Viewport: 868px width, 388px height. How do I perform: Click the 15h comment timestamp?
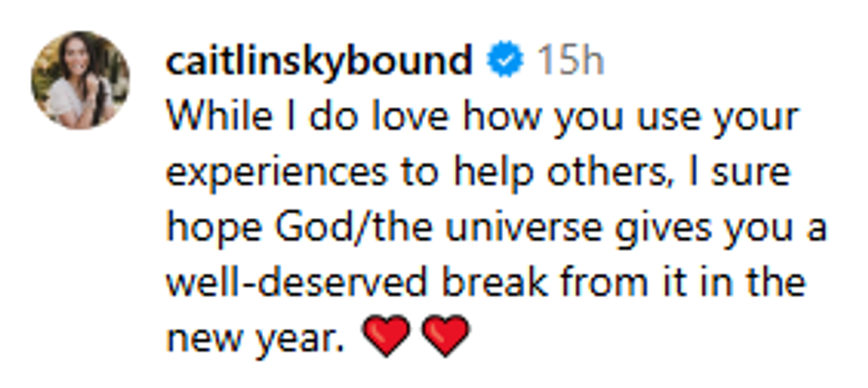[570, 62]
